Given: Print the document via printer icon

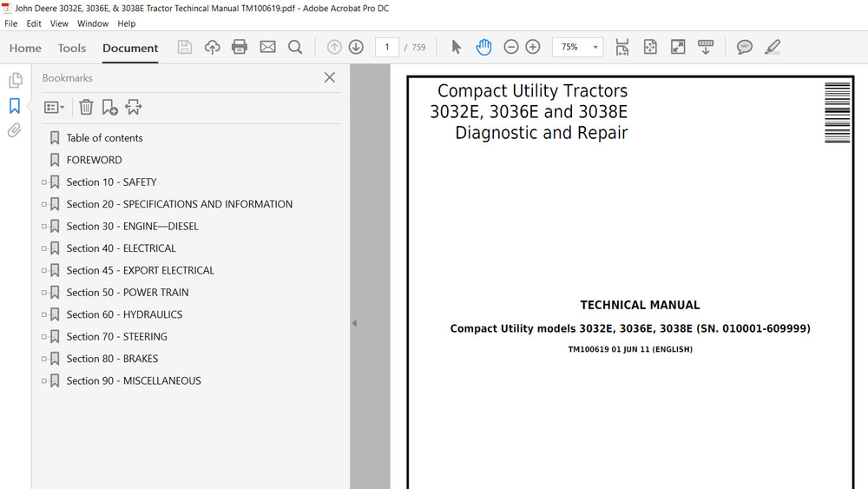Looking at the screenshot, I should coord(240,47).
